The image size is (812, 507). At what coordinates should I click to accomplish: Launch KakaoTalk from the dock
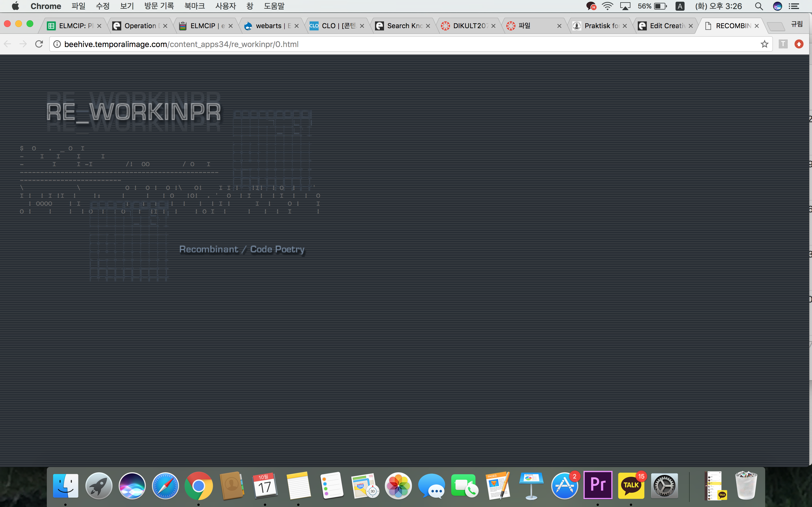tap(631, 485)
